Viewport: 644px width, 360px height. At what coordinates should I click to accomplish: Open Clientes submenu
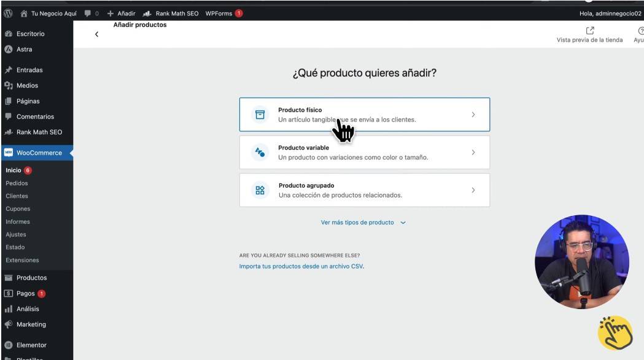pos(17,196)
